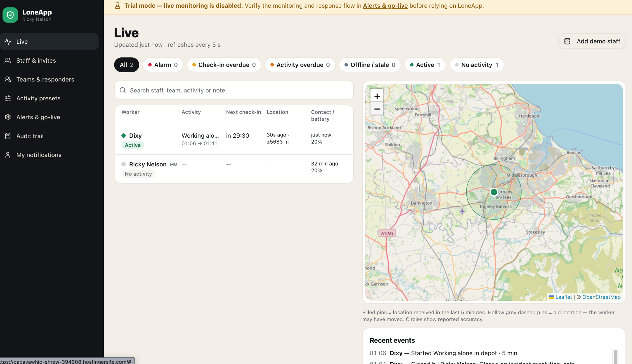Click the Working alo... activity cell

pos(200,136)
